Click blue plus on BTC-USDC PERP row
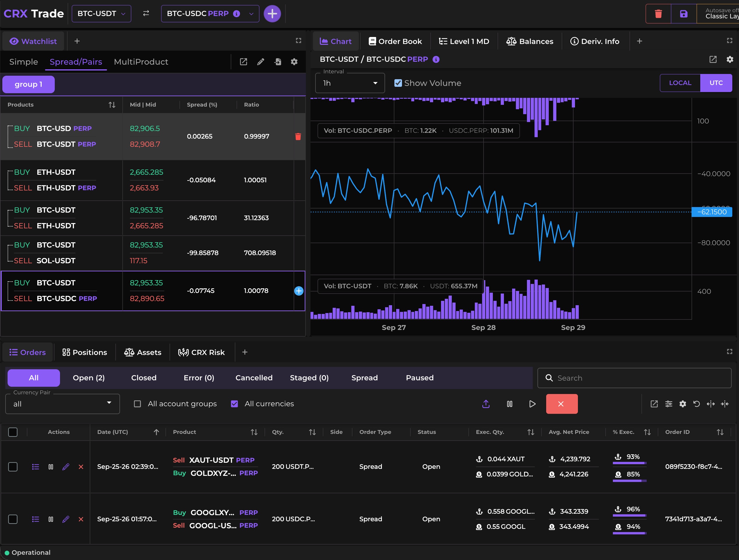Viewport: 739px width, 560px height. 299,291
